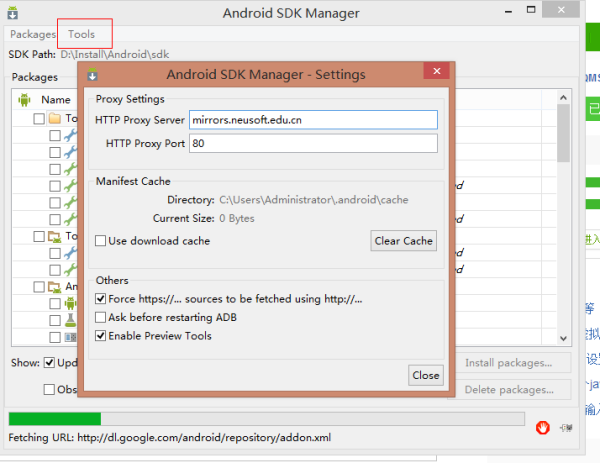The image size is (600, 463).
Task: Open the Packages menu
Action: coord(33,34)
